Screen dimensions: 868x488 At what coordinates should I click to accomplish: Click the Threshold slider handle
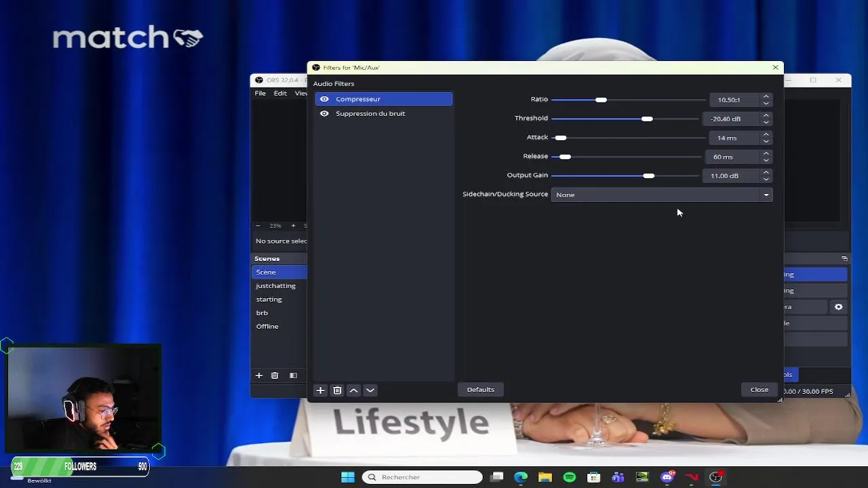[x=647, y=119]
